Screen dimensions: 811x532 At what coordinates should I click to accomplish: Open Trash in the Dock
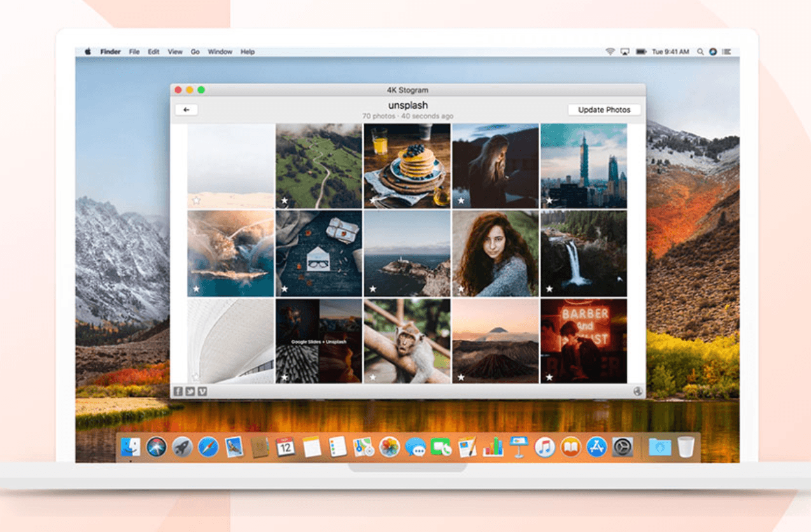click(686, 447)
